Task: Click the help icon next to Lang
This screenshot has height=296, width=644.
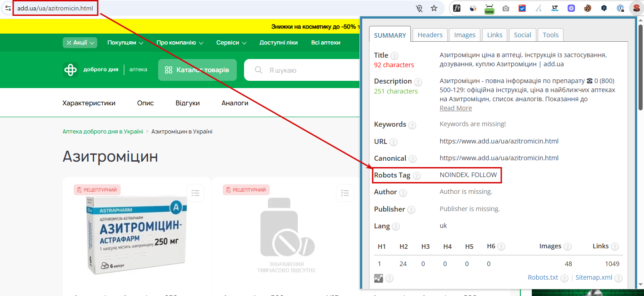Action: [396, 227]
